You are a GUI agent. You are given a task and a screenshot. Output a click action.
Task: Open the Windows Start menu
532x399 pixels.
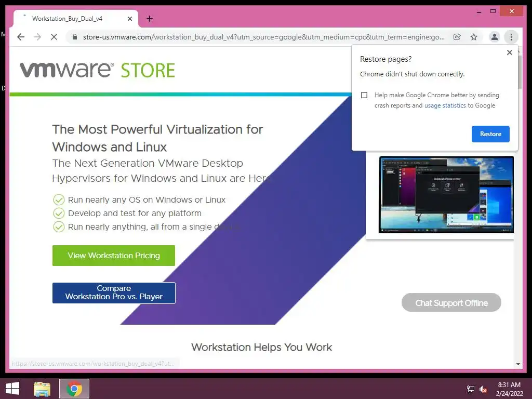(12, 389)
